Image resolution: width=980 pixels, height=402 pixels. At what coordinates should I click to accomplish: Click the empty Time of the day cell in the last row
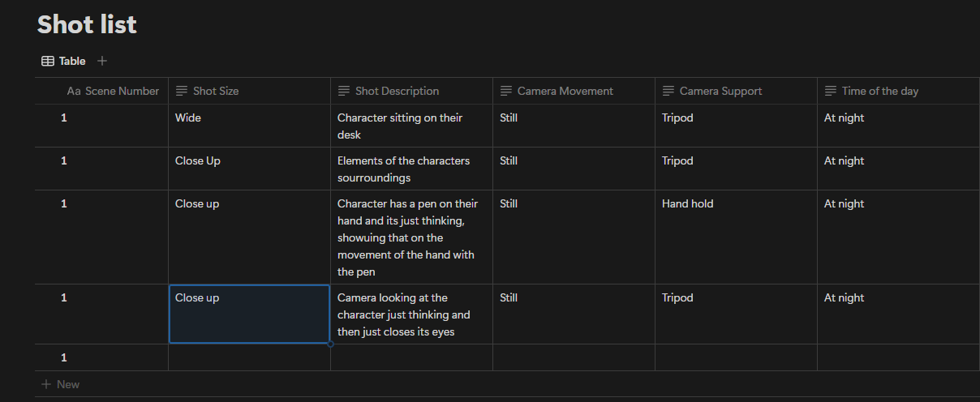click(898, 357)
